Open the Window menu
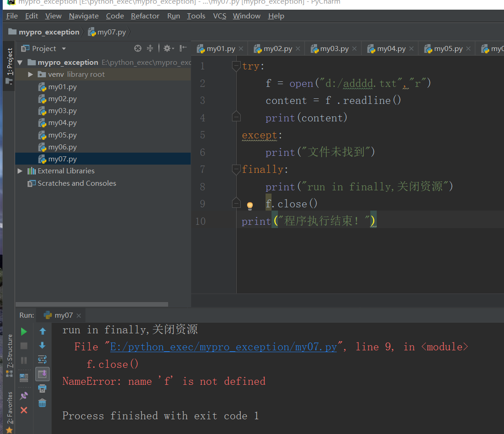This screenshot has height=434, width=504. click(247, 16)
